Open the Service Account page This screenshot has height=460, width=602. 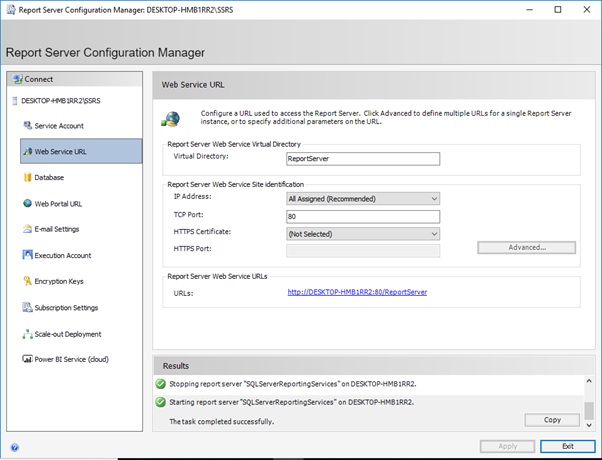(x=59, y=126)
